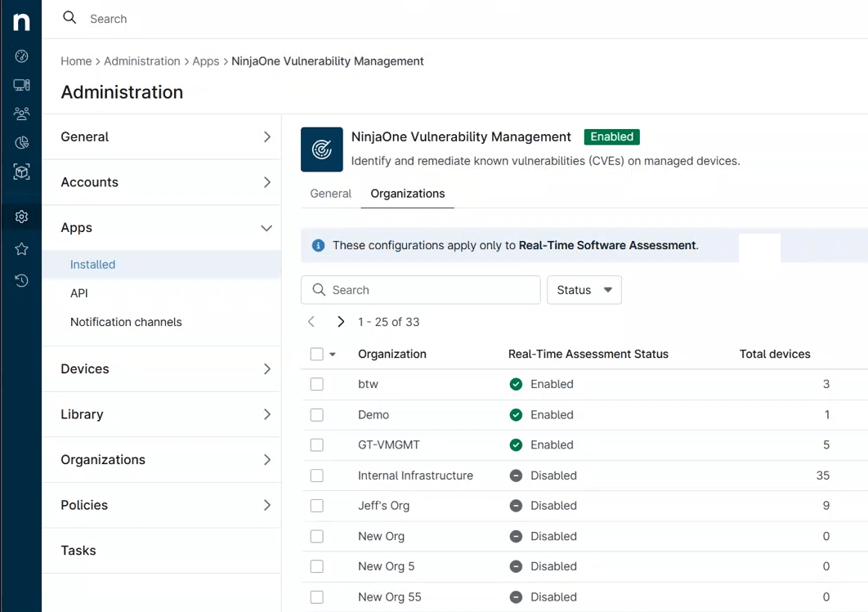Screen dimensions: 868x612
Task: Check the New Org row checkbox
Action: 316,536
